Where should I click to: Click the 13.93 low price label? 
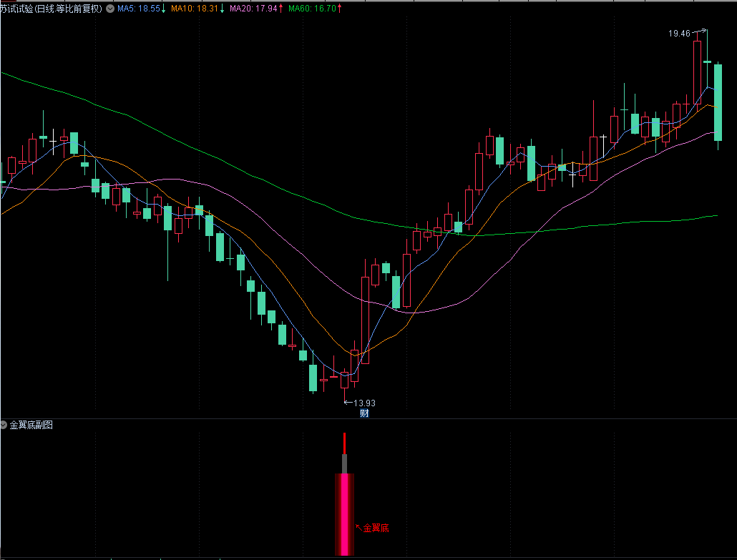(364, 403)
